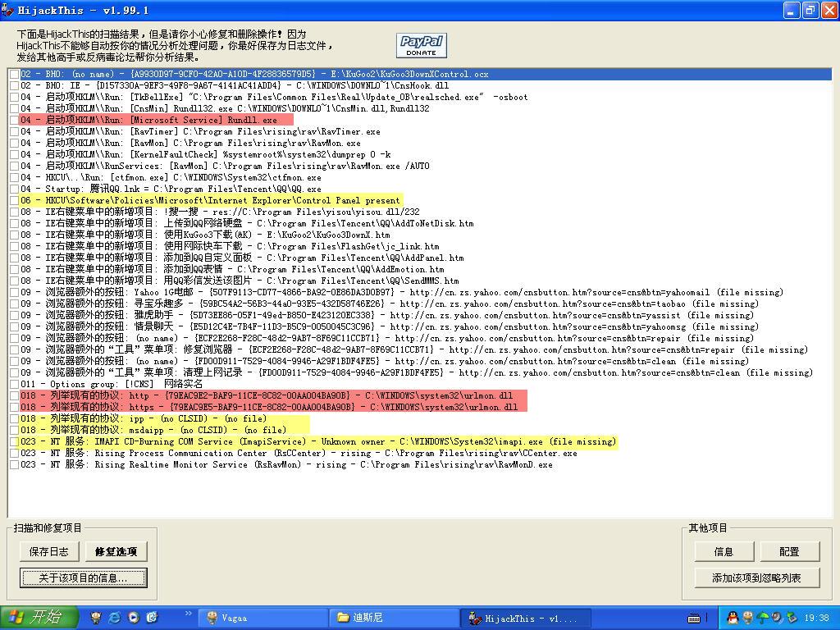Check the O18 http urlmon.dll protocol entry

pos(15,395)
